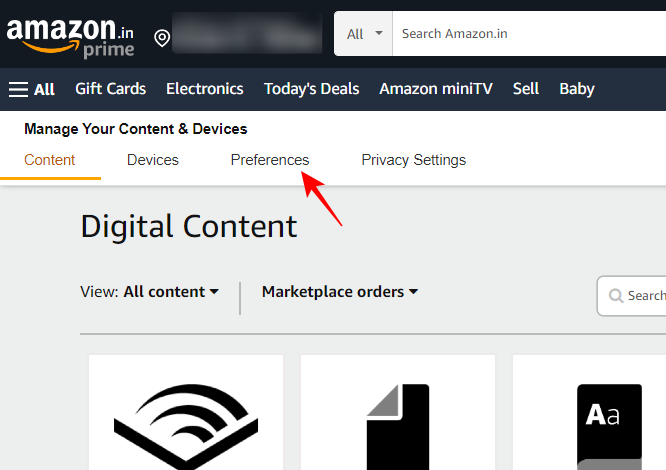Open the All search category dropdown
This screenshot has width=666, height=470.
(x=364, y=34)
